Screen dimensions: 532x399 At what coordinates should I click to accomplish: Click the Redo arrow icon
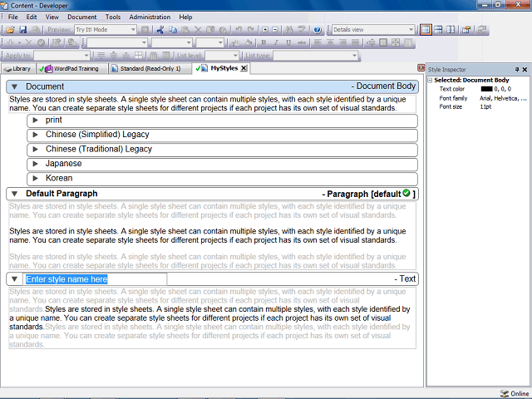(251, 30)
